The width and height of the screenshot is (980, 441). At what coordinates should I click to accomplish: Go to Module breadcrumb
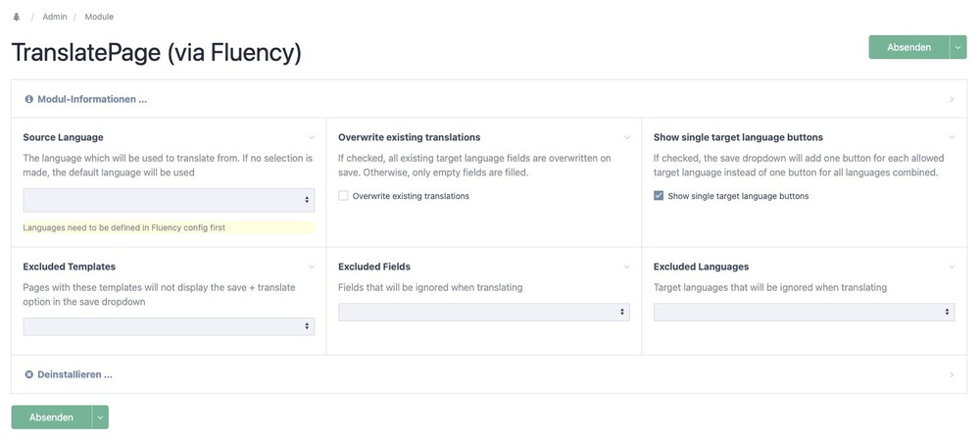coord(99,17)
